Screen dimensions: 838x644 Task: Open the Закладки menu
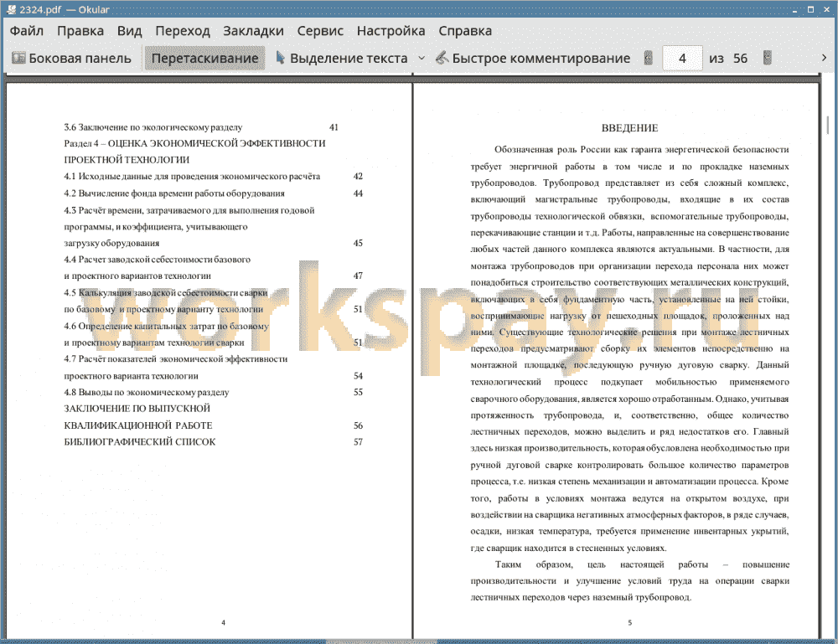[253, 31]
